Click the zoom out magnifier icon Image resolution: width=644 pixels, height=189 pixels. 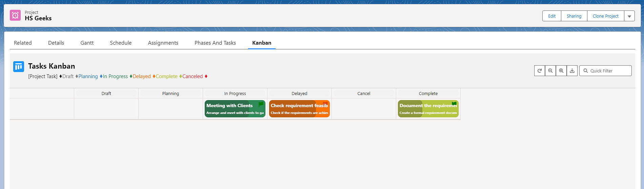coord(550,71)
